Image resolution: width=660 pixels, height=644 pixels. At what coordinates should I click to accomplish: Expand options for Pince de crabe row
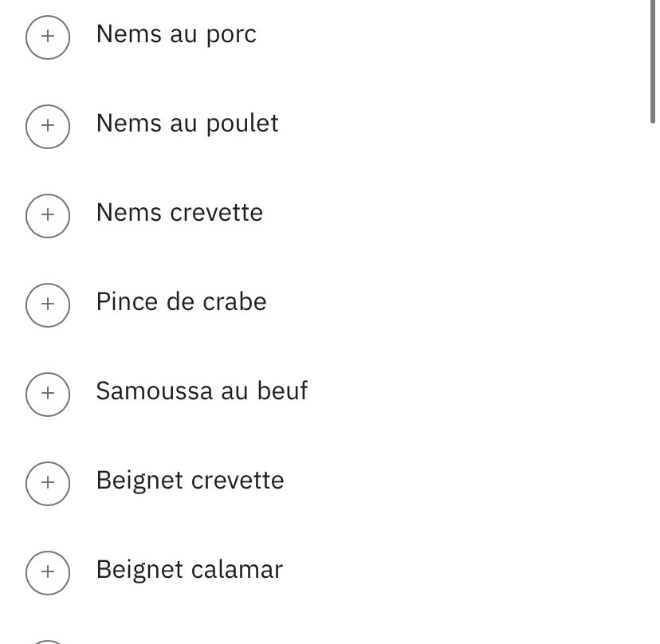coord(48,304)
